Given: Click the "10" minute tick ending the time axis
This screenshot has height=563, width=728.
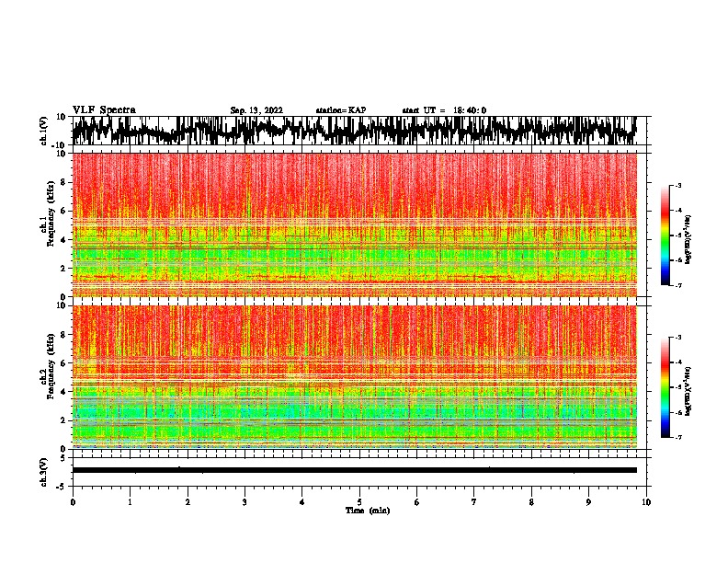Looking at the screenshot, I should coord(646,502).
